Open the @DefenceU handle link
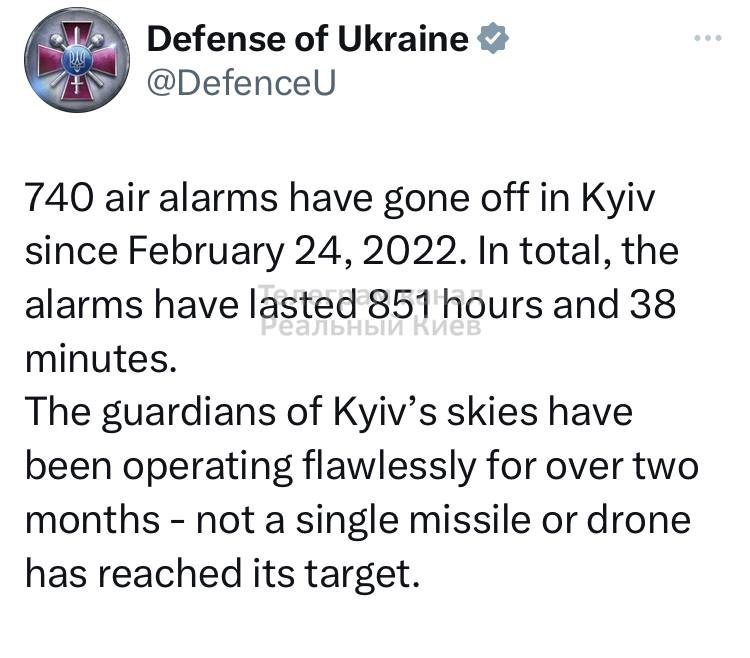 pyautogui.click(x=240, y=81)
